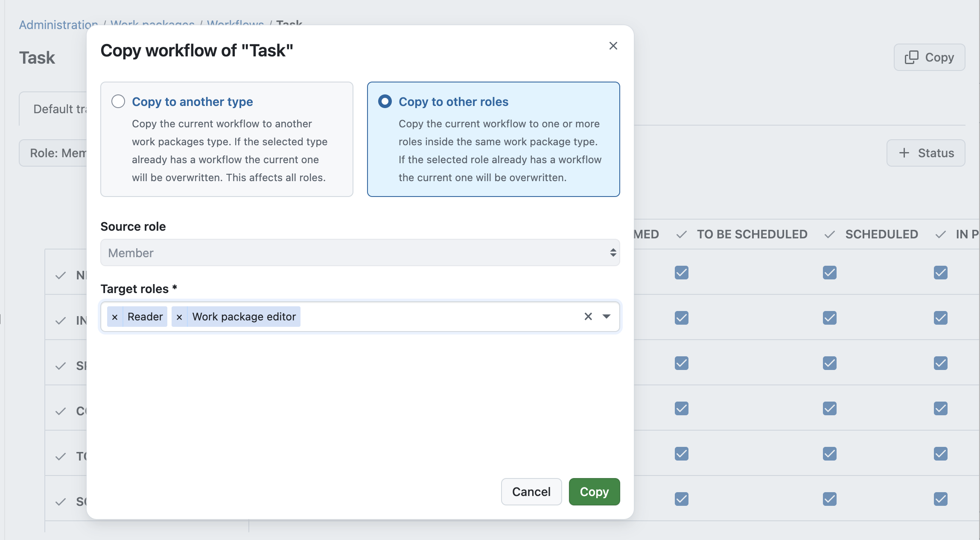The image size is (980, 540).
Task: Remove Work package editor from target roles
Action: [x=179, y=317]
